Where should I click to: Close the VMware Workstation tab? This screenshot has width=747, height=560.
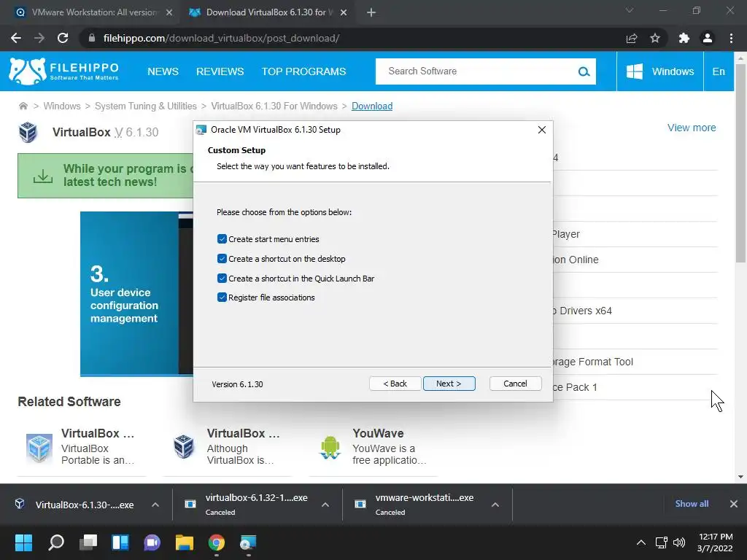click(x=169, y=12)
